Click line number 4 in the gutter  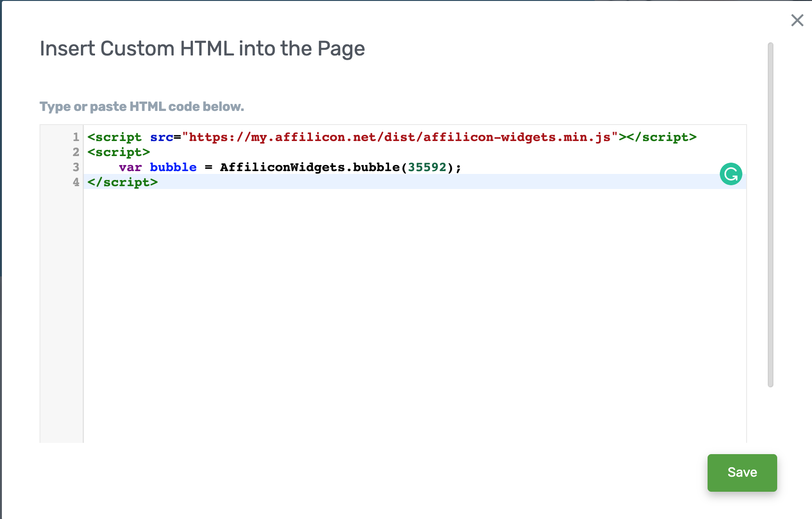point(76,182)
